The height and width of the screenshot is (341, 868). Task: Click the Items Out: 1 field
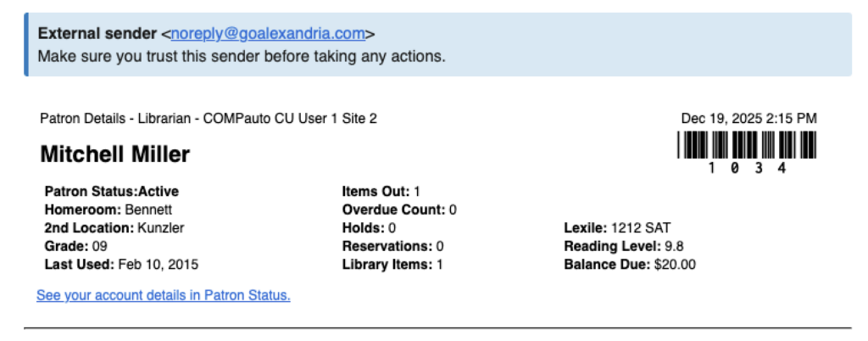tap(381, 191)
